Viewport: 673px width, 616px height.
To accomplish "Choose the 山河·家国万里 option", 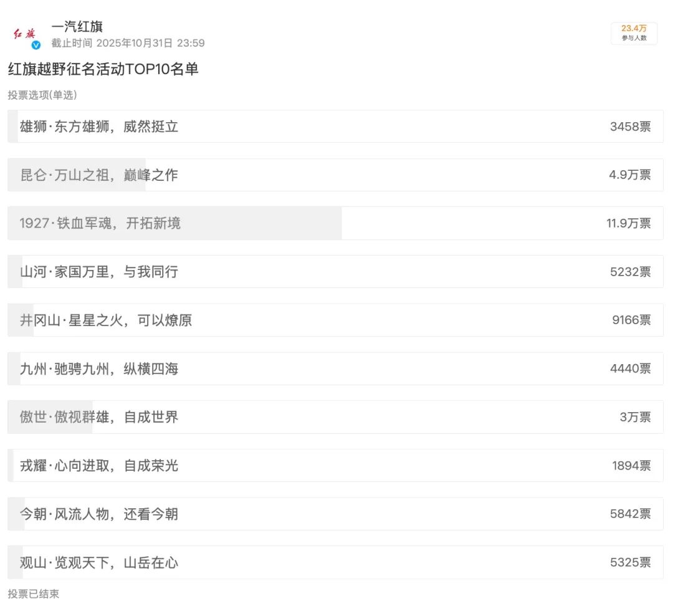I will pyautogui.click(x=335, y=271).
